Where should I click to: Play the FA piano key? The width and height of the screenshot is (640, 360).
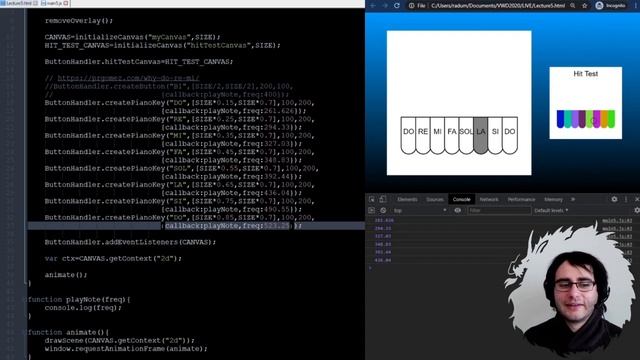click(452, 135)
